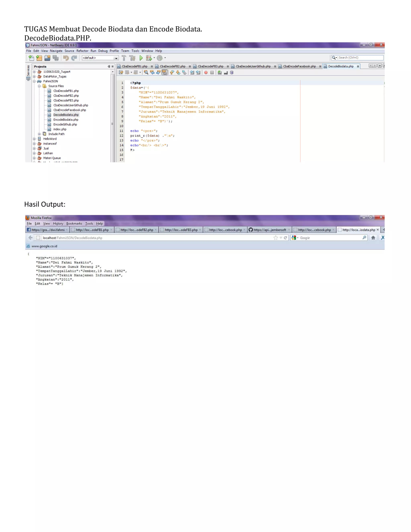The height and width of the screenshot is (532, 411).
Task: Click the Next Bookmark icon in editor
Action: point(178,72)
